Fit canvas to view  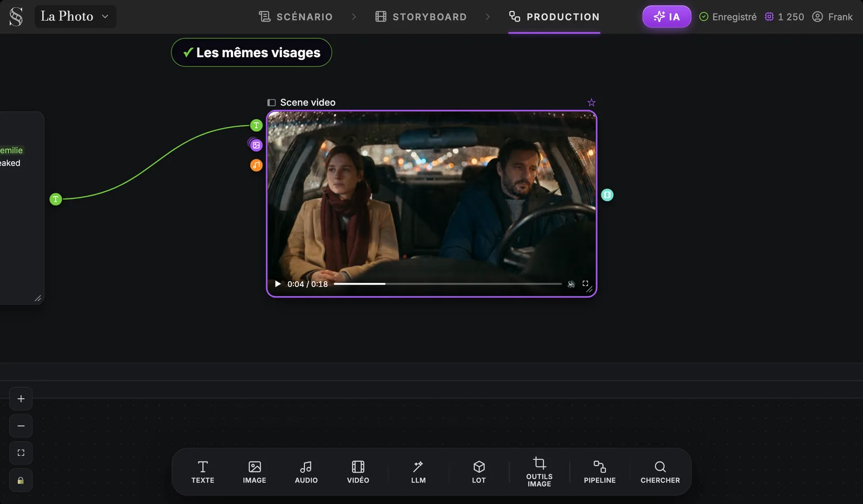pos(21,453)
